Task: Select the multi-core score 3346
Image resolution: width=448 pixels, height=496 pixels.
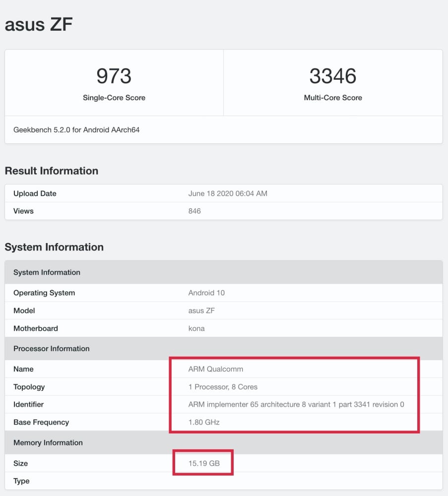Action: coord(332,76)
